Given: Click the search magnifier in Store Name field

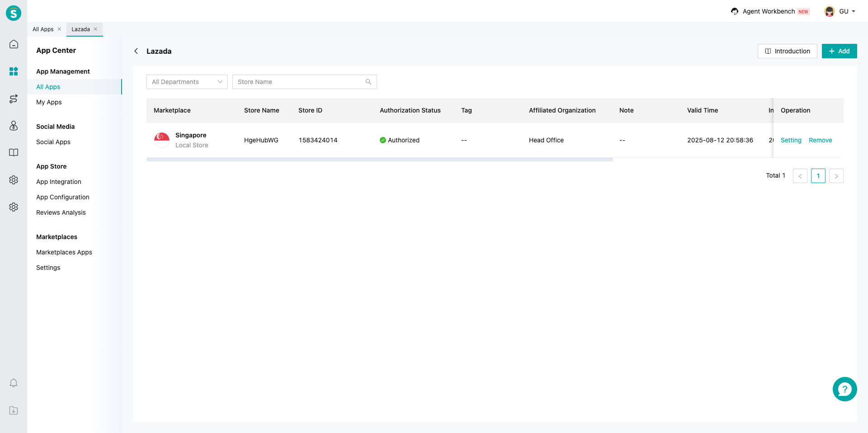Looking at the screenshot, I should click(368, 82).
